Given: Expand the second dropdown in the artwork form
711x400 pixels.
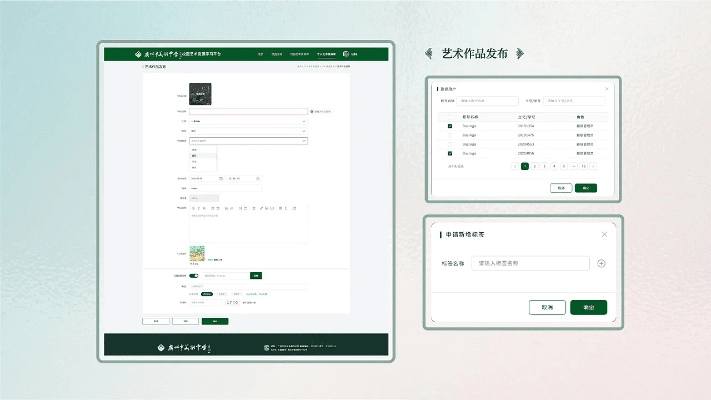Looking at the screenshot, I should click(x=247, y=131).
